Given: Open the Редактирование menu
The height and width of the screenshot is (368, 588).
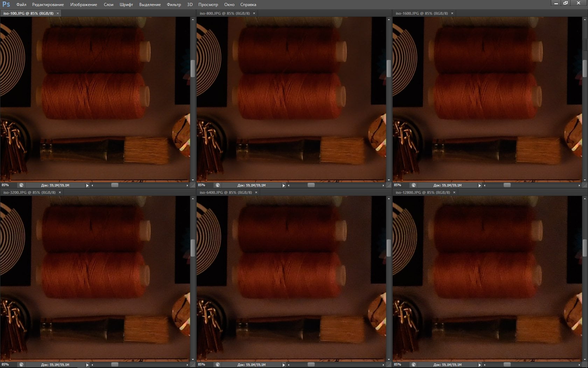Looking at the screenshot, I should coord(48,5).
